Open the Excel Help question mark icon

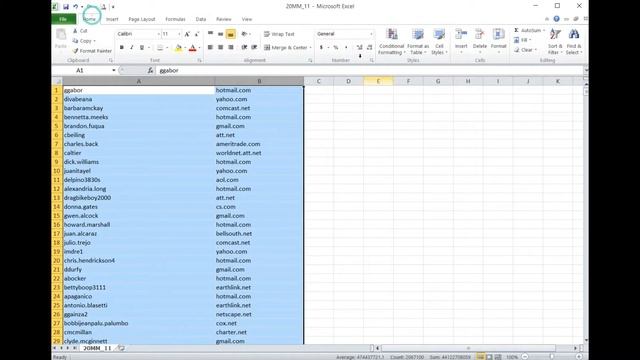(557, 19)
